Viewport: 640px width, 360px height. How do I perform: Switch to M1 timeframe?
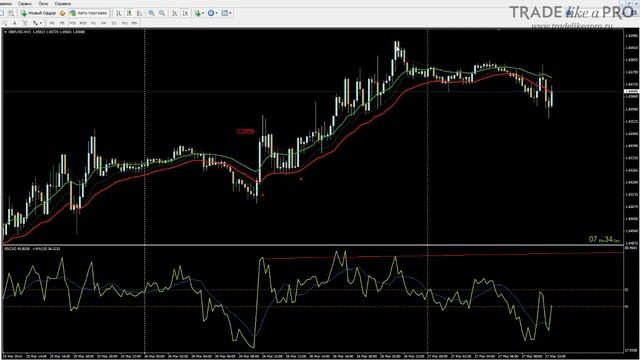(52, 23)
